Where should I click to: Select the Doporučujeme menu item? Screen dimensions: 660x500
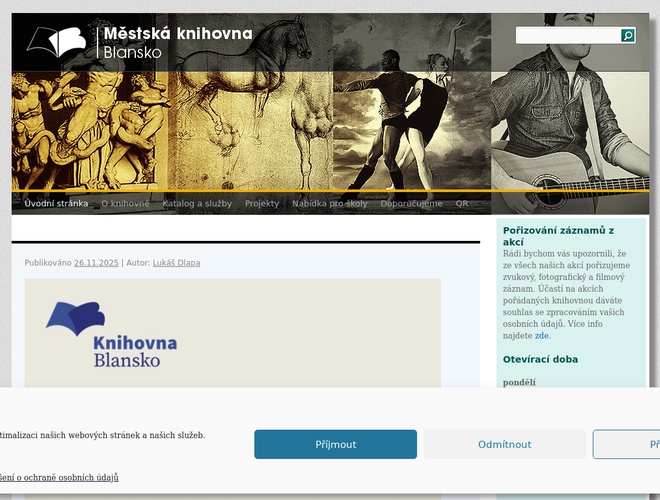(x=412, y=204)
